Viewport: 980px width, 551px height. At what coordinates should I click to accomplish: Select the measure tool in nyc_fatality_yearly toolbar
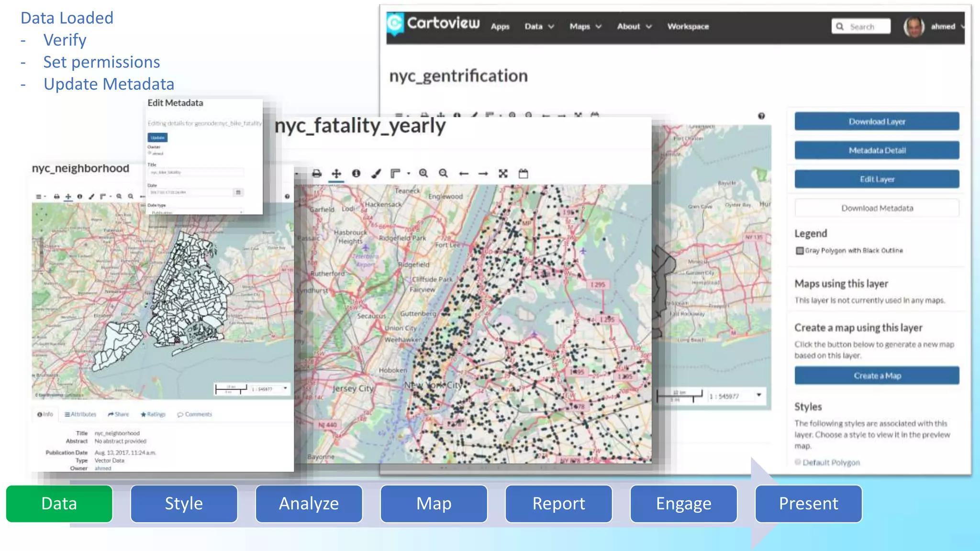(x=395, y=174)
